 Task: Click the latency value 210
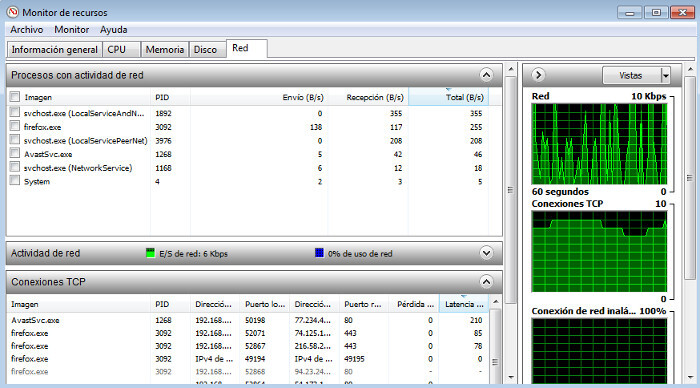(476, 320)
